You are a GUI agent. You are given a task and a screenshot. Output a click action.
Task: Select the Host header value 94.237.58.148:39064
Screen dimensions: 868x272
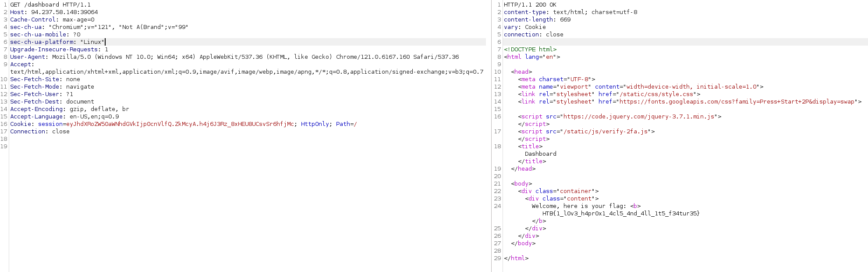click(64, 12)
